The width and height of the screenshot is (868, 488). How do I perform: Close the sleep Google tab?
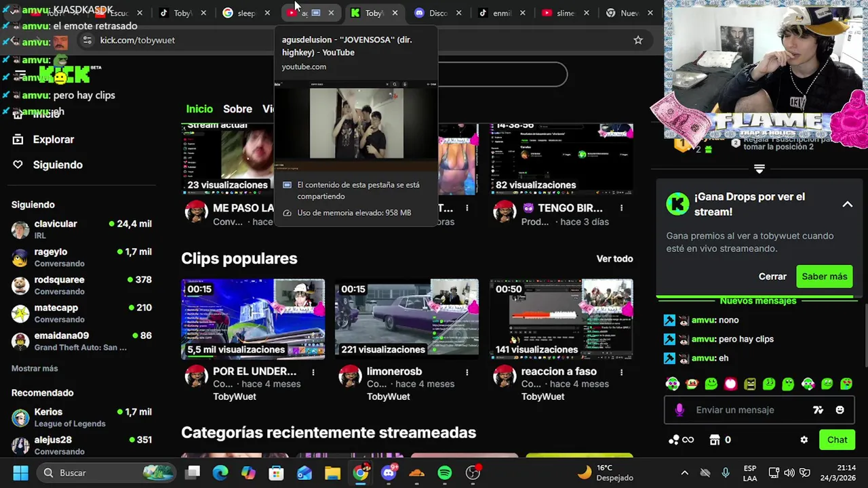267,13
